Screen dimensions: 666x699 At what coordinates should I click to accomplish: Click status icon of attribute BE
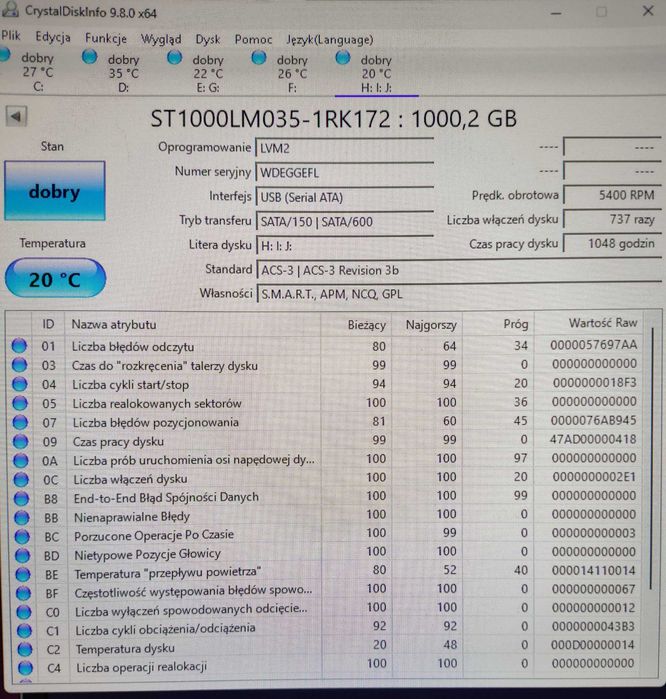click(x=23, y=574)
